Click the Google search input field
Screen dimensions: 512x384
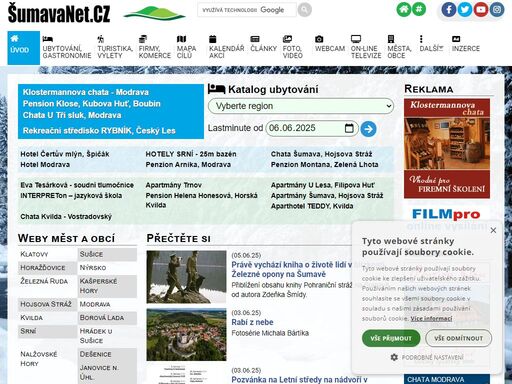coord(247,10)
